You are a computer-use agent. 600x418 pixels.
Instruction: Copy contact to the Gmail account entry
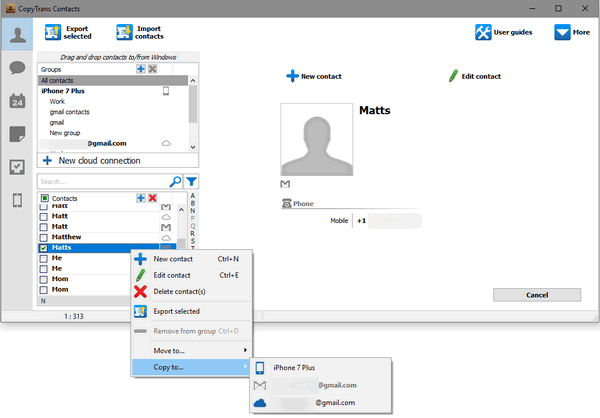click(321, 385)
